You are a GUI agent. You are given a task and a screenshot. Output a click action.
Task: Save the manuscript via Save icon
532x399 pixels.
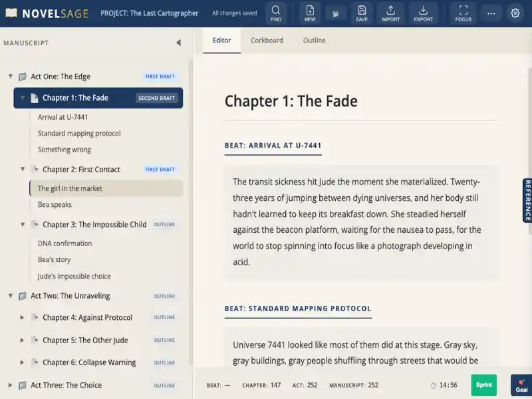click(362, 13)
